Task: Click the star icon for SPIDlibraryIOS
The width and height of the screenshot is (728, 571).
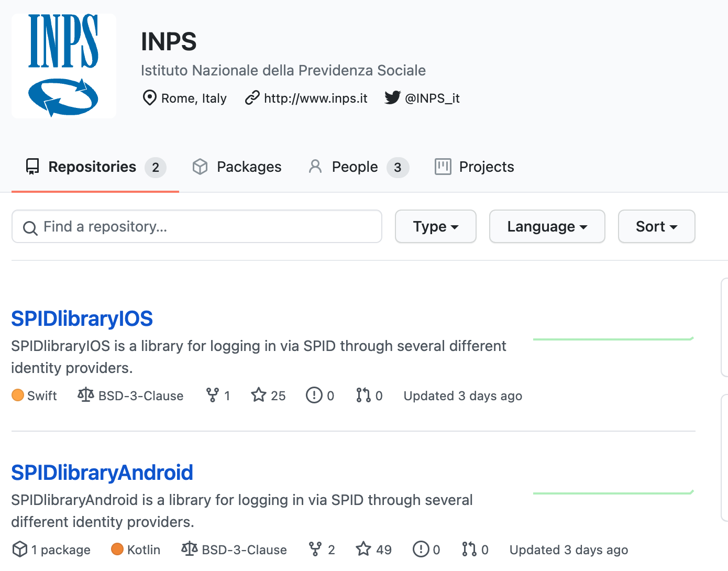Action: 259,395
